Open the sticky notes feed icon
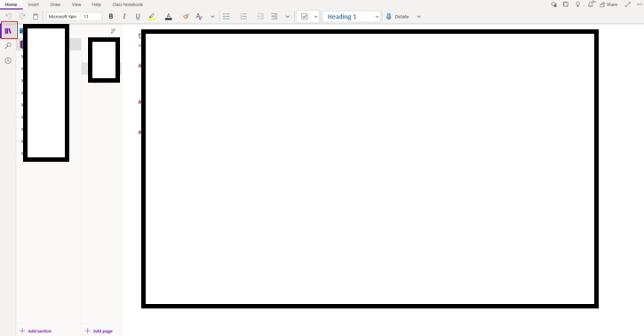 tap(566, 4)
